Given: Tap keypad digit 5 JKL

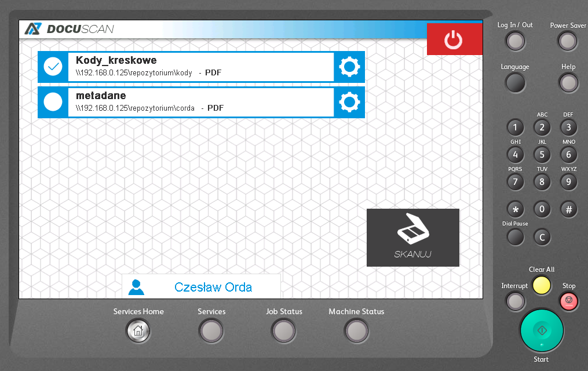Looking at the screenshot, I should [x=542, y=155].
